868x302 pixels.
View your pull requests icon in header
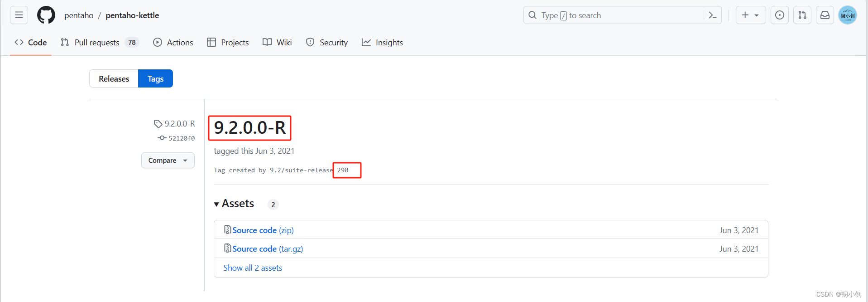tap(802, 15)
